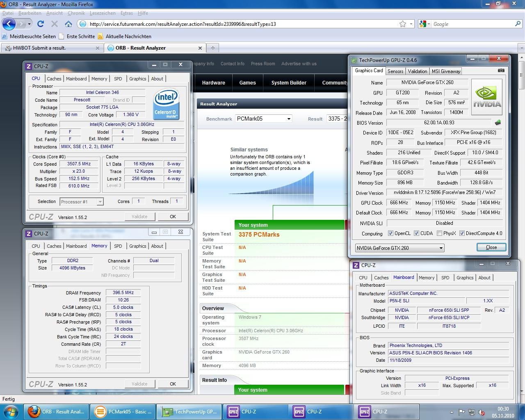
Task: Click Close button in GPU-Z
Action: pyautogui.click(x=491, y=247)
